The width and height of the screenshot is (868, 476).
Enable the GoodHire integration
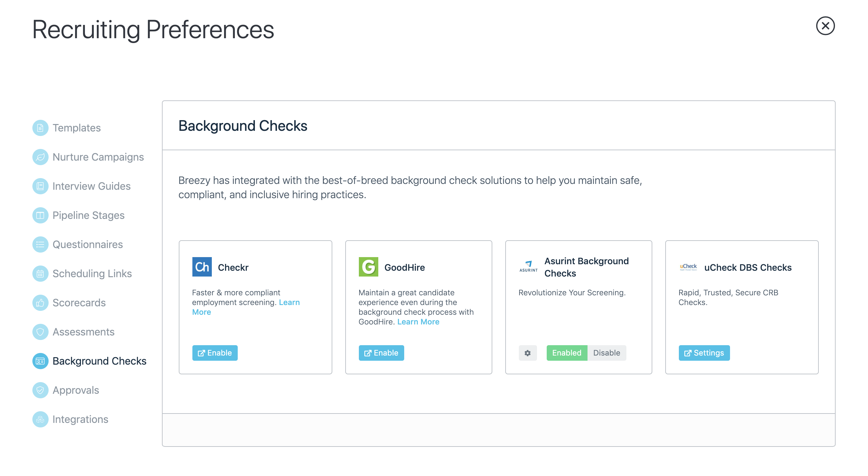tap(382, 353)
